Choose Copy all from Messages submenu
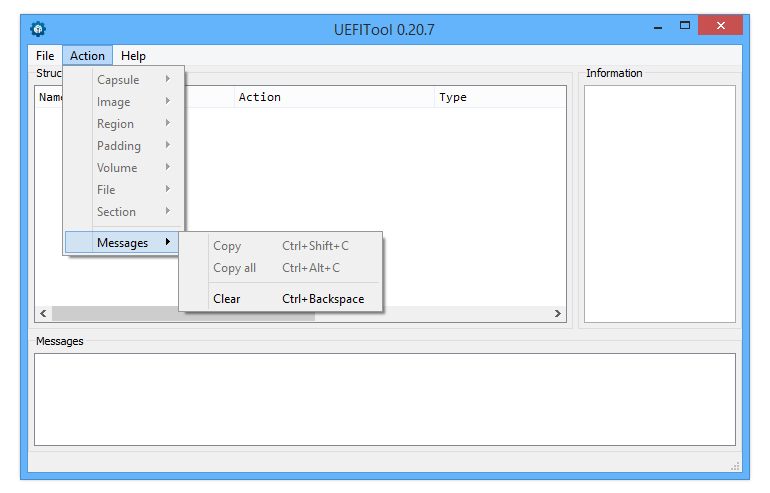 (280, 268)
